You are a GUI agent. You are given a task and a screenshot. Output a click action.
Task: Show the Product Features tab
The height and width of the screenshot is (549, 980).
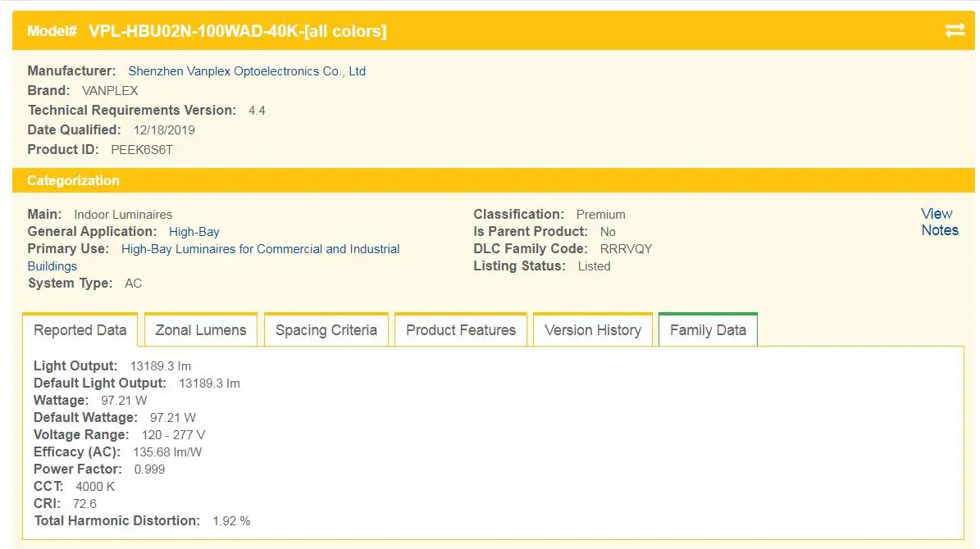click(461, 330)
